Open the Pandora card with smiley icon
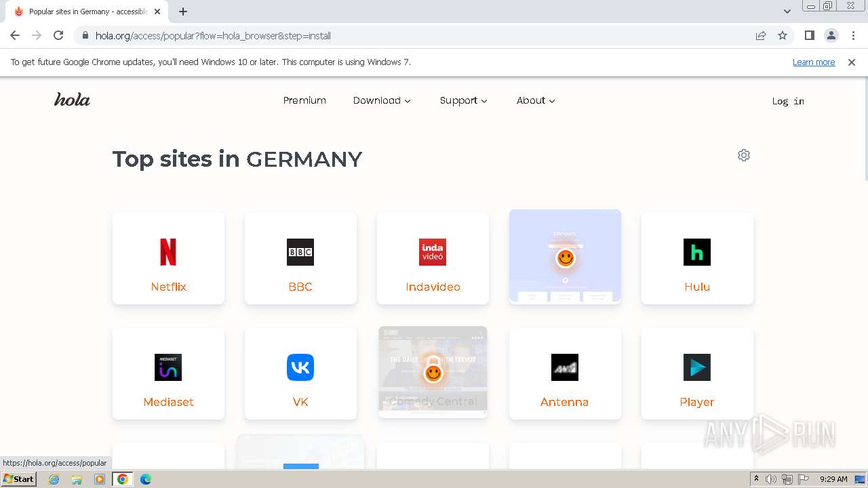Image resolution: width=868 pixels, height=488 pixels. tap(565, 256)
